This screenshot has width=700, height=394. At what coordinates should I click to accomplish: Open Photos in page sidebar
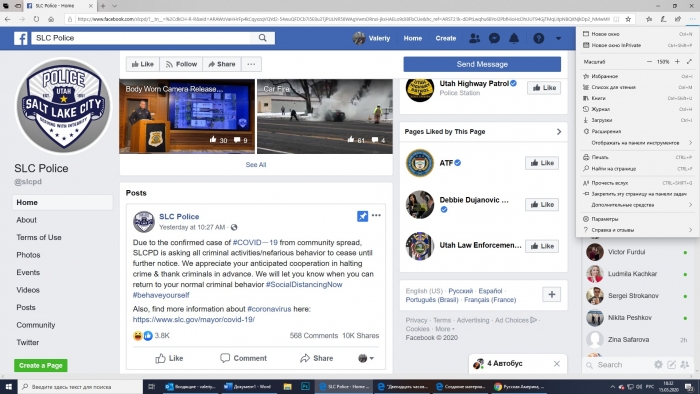pyautogui.click(x=28, y=255)
